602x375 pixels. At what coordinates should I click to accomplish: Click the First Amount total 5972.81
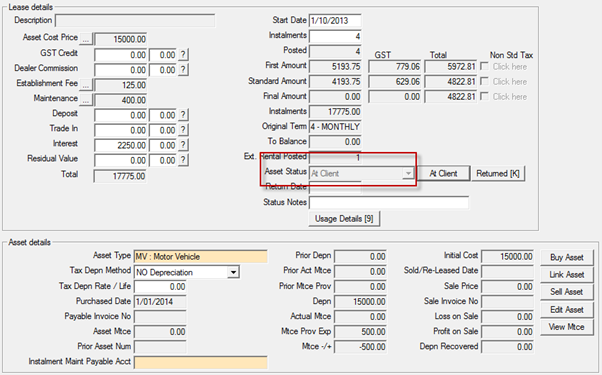pyautogui.click(x=451, y=66)
